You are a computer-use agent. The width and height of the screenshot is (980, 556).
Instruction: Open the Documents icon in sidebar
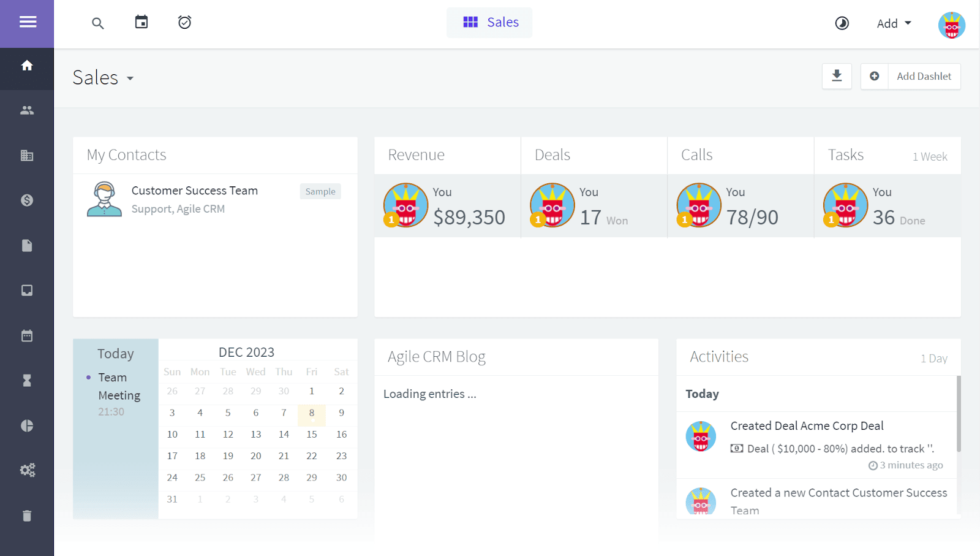point(26,245)
